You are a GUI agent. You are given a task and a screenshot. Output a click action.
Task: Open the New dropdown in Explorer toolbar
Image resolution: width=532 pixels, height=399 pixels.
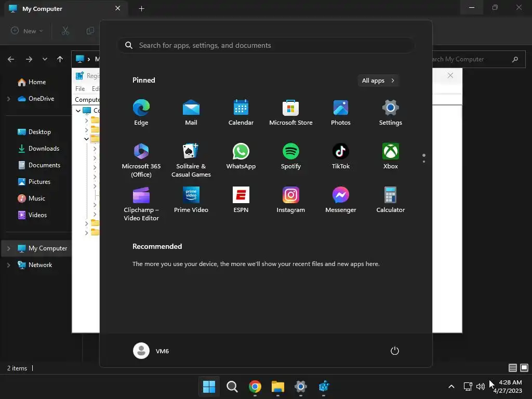tap(27, 31)
